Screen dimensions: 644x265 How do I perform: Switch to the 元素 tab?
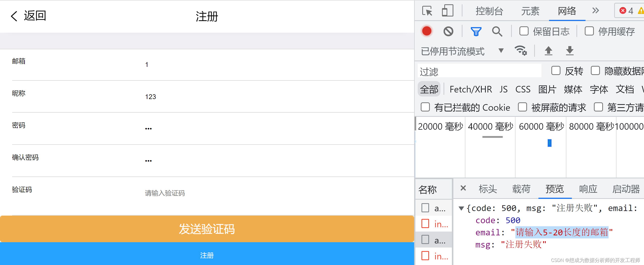coord(530,11)
